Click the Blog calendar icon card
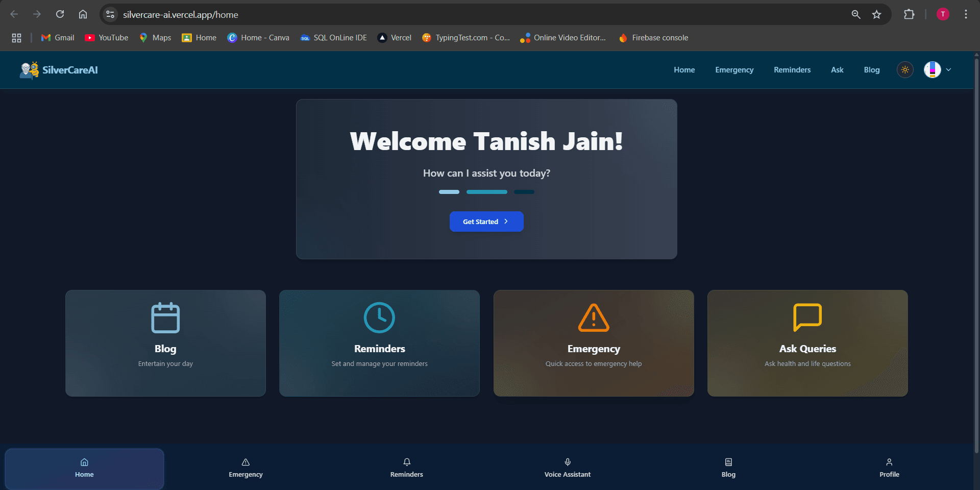Screen dimensions: 980x490 point(165,343)
